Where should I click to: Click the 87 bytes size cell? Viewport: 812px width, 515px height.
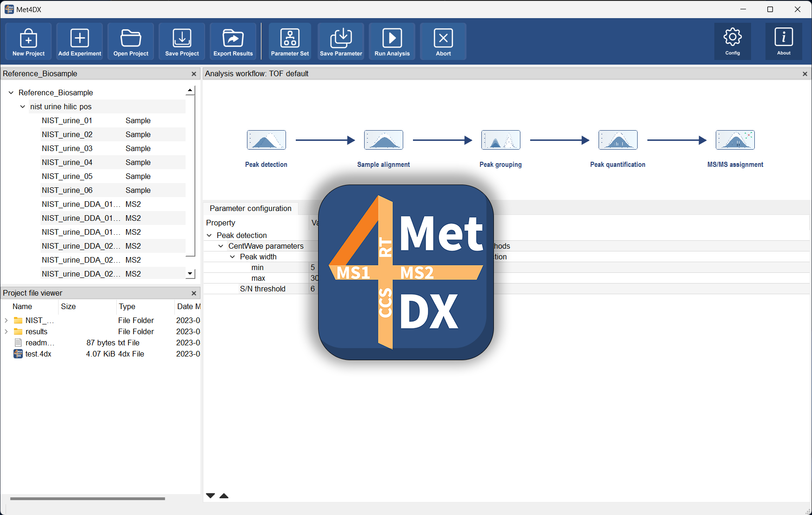[100, 343]
